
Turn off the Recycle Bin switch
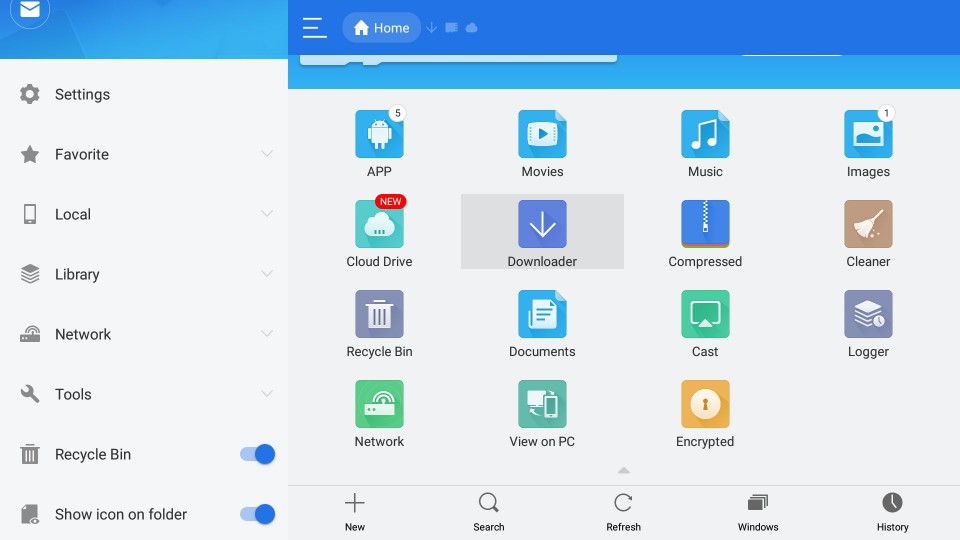[258, 454]
